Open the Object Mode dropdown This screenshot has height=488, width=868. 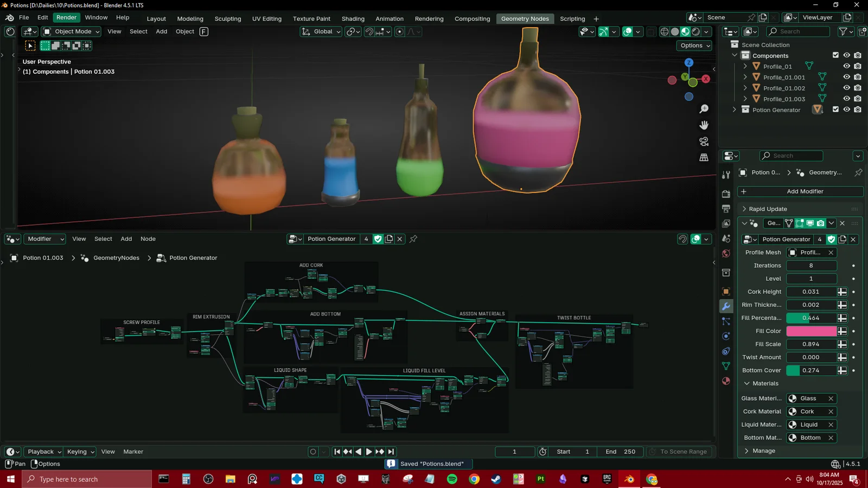(72, 31)
